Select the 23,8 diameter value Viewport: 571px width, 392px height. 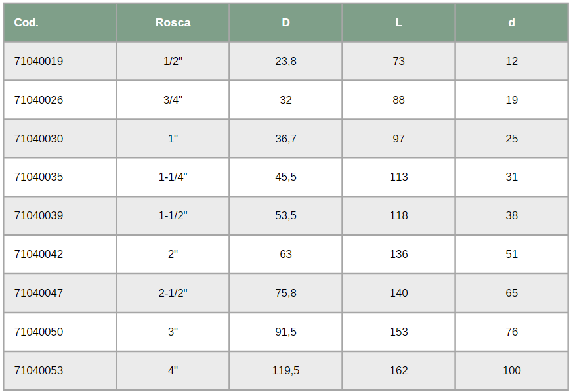coord(286,61)
